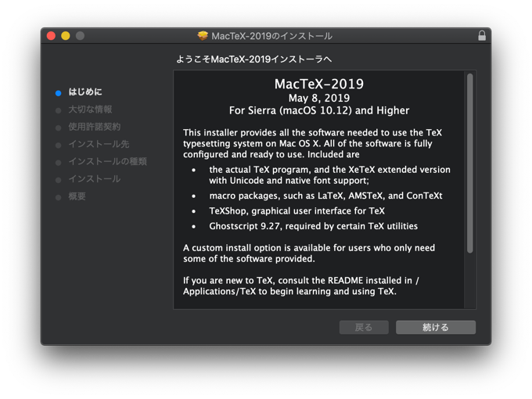Click the 'macro packages, such as LaTeX' bullet line
Screen dimensions: 532x399
(x=325, y=196)
